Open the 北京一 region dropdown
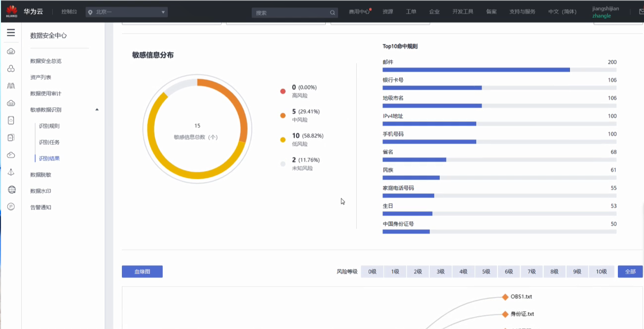This screenshot has width=644, height=329. click(126, 12)
